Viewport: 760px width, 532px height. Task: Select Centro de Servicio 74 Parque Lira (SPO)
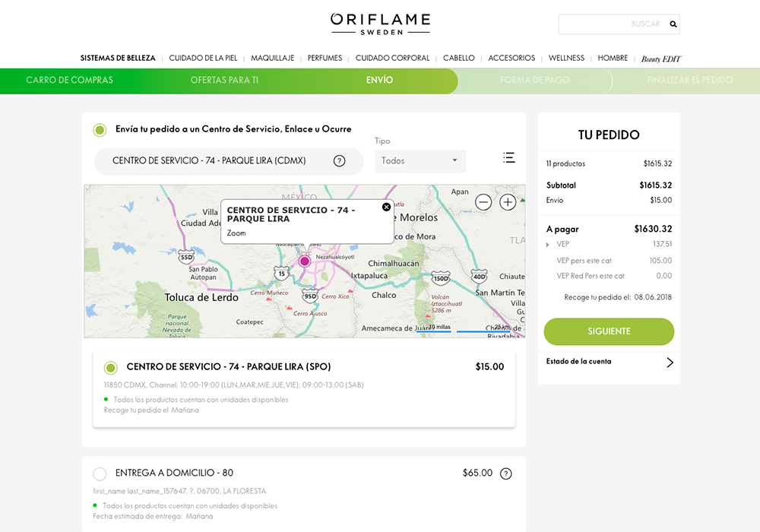[111, 368]
